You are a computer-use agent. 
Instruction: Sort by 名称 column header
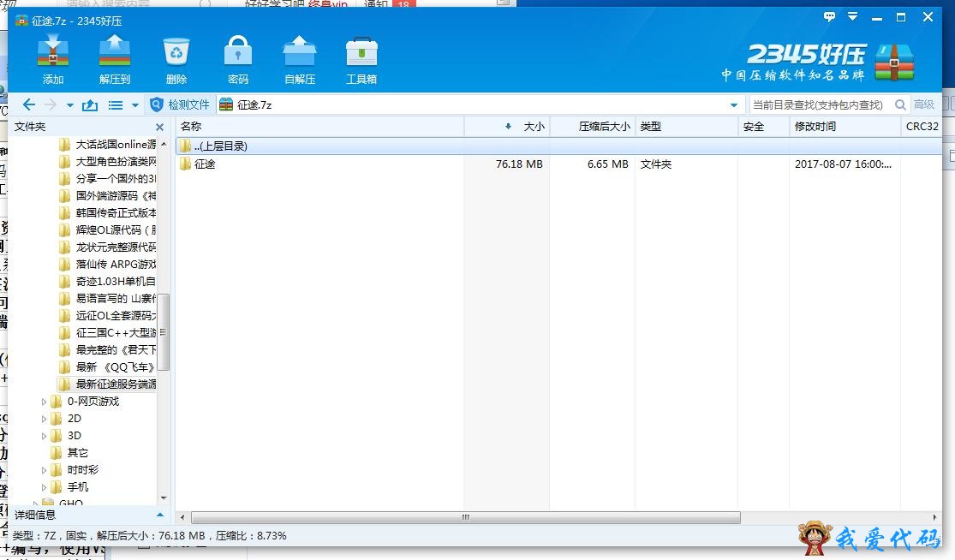(x=320, y=127)
